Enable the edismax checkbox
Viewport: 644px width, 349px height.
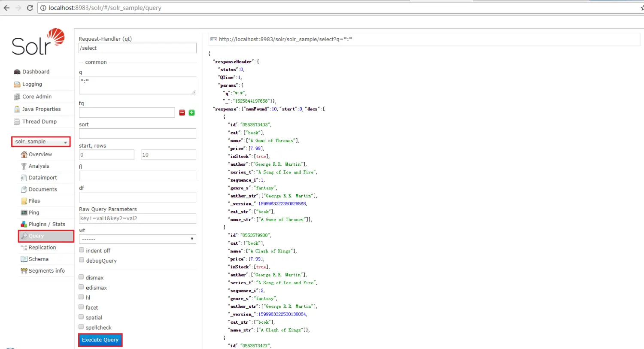point(81,287)
